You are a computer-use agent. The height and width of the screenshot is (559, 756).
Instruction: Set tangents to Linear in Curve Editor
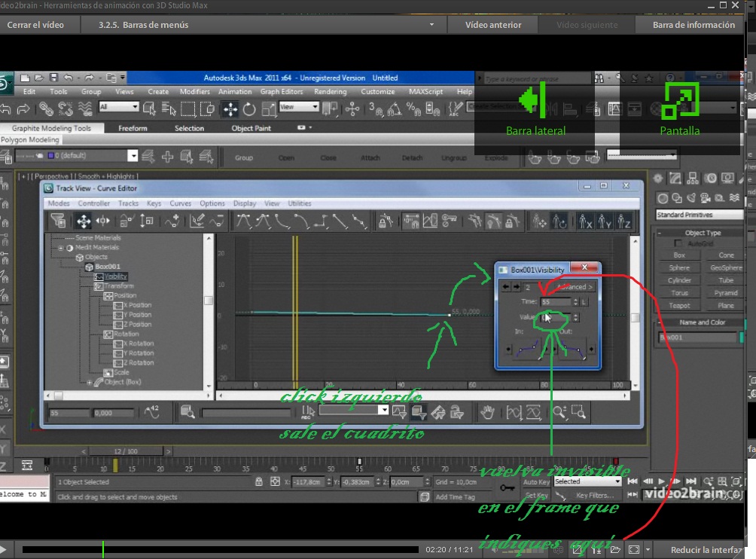tap(340, 221)
